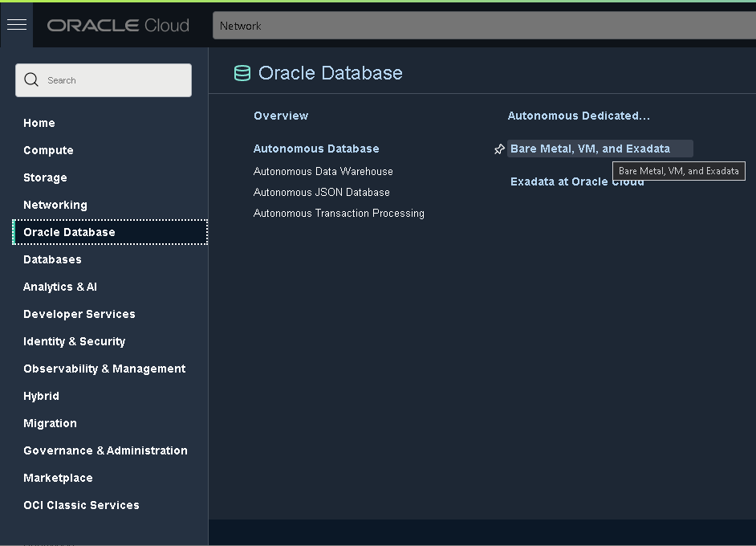Open Autonomous Data Warehouse
756x546 pixels.
click(x=323, y=171)
